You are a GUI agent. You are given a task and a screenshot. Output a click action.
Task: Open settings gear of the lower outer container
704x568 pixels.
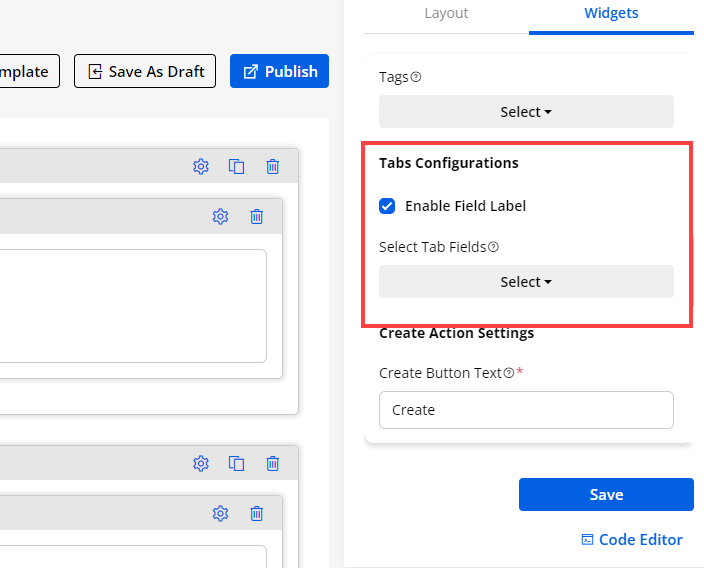click(x=200, y=463)
